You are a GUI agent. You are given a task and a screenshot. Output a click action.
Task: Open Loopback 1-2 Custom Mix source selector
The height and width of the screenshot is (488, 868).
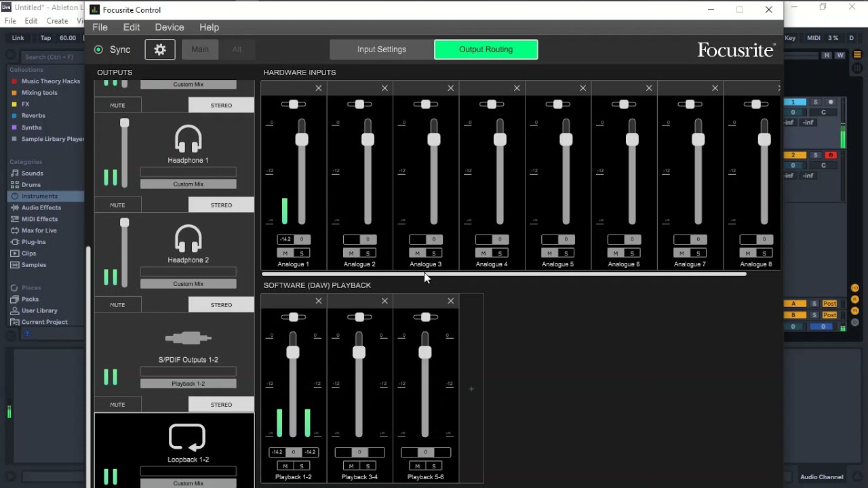coord(189,483)
